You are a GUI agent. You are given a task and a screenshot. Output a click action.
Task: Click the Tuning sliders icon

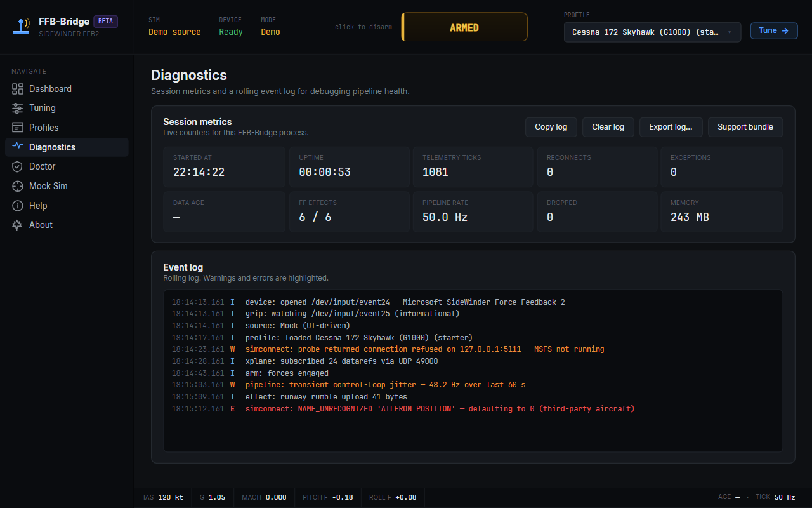coord(18,108)
